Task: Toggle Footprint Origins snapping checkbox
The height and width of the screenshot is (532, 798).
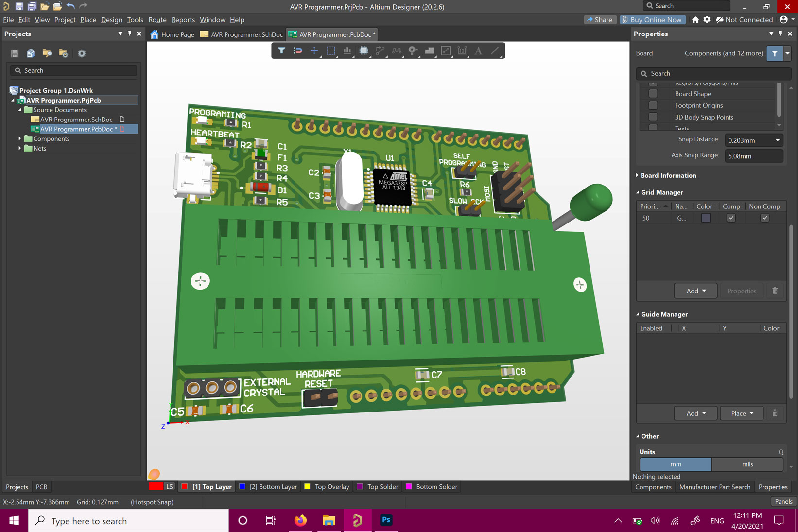Action: [x=653, y=105]
